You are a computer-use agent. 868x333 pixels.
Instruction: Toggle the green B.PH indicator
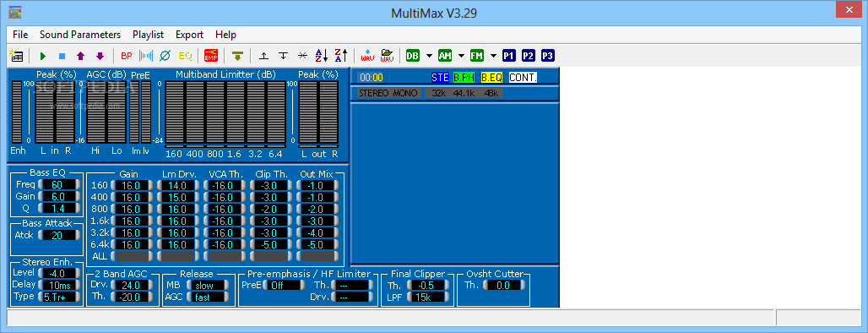tap(464, 78)
